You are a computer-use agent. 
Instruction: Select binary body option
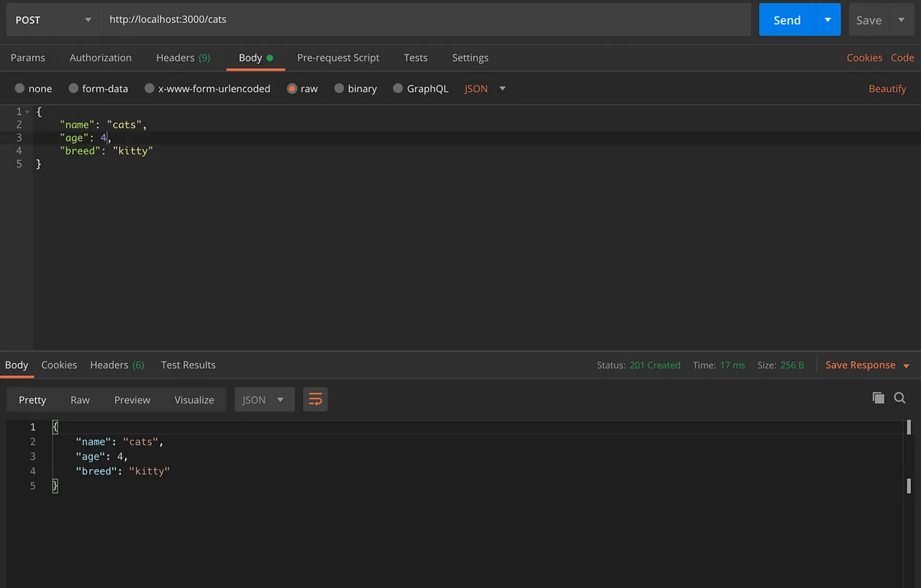point(355,89)
